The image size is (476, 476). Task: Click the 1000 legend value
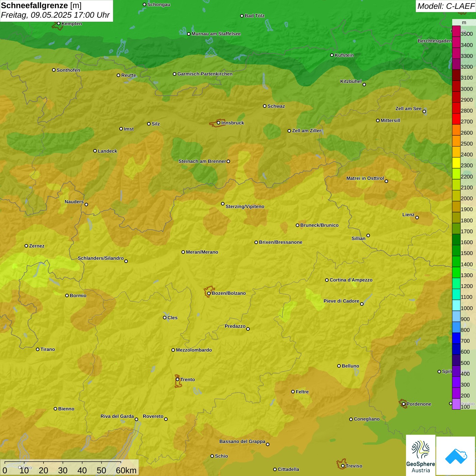466,308
